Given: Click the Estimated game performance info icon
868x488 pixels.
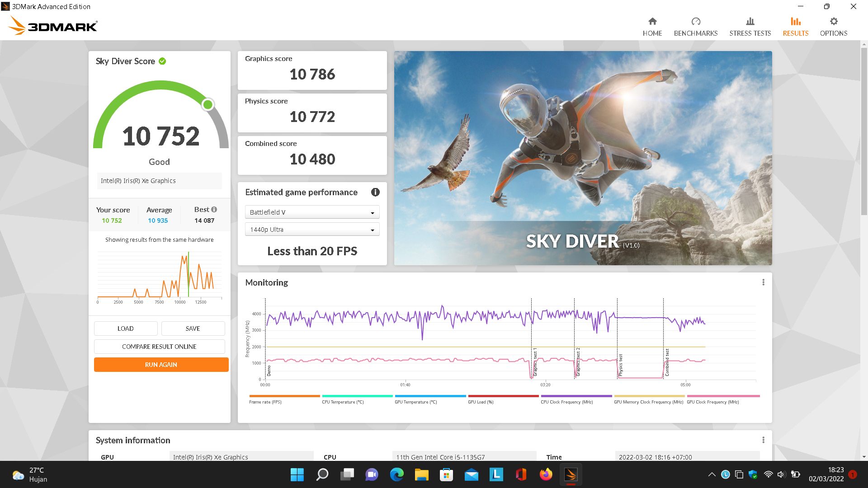Looking at the screenshot, I should (375, 192).
